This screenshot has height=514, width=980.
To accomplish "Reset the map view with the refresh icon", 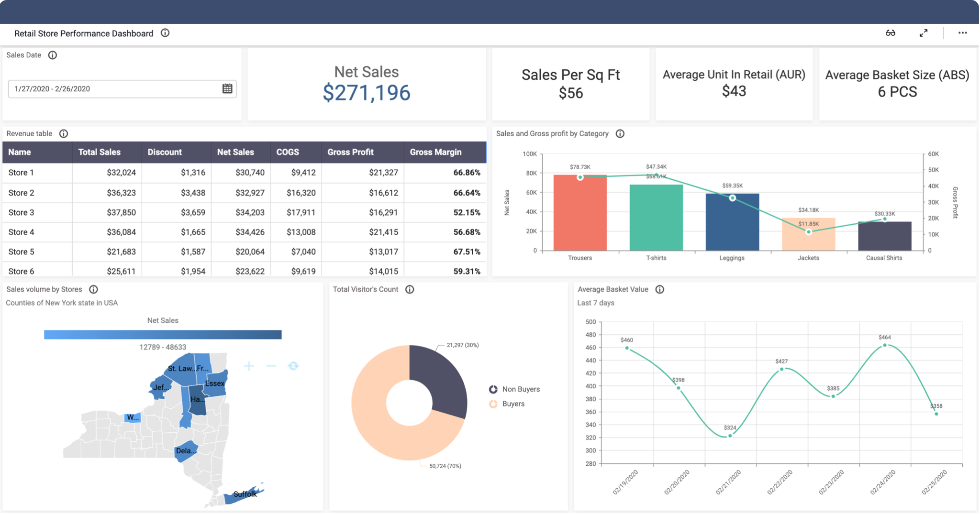I will (292, 366).
